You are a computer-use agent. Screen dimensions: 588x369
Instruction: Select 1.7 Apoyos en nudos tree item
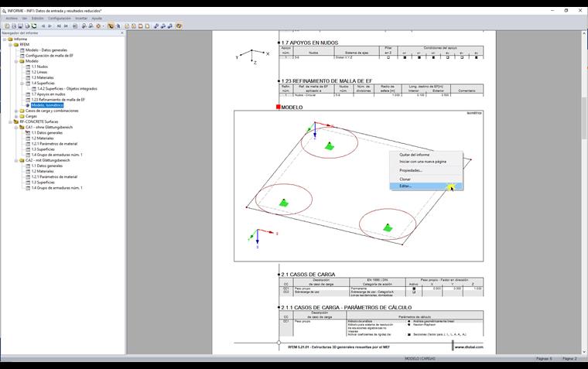(x=48, y=94)
